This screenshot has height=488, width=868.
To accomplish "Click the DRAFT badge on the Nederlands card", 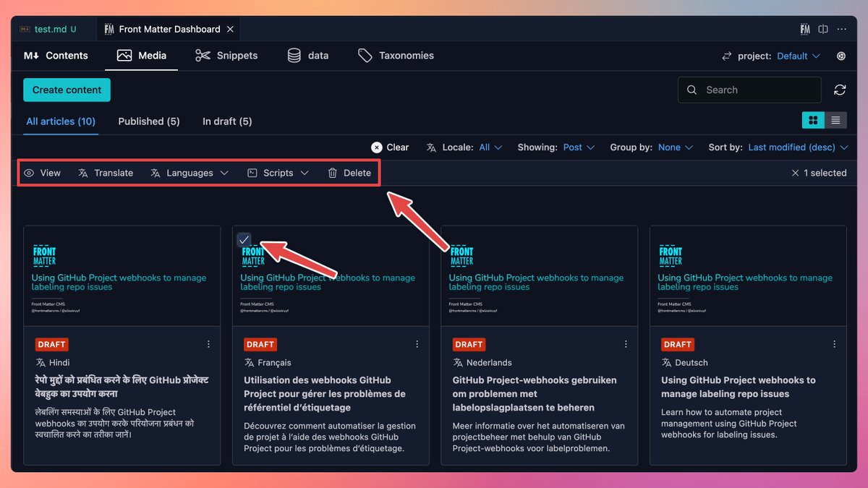I will coord(469,344).
